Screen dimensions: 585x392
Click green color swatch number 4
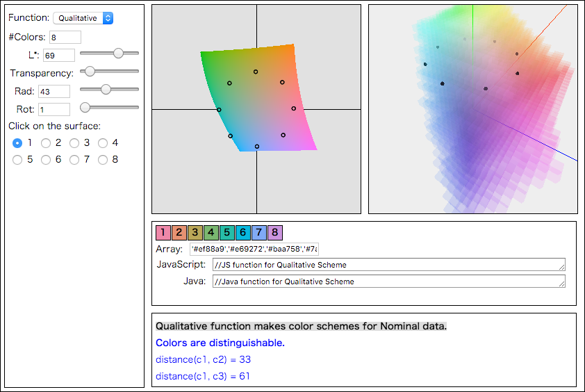tap(211, 233)
